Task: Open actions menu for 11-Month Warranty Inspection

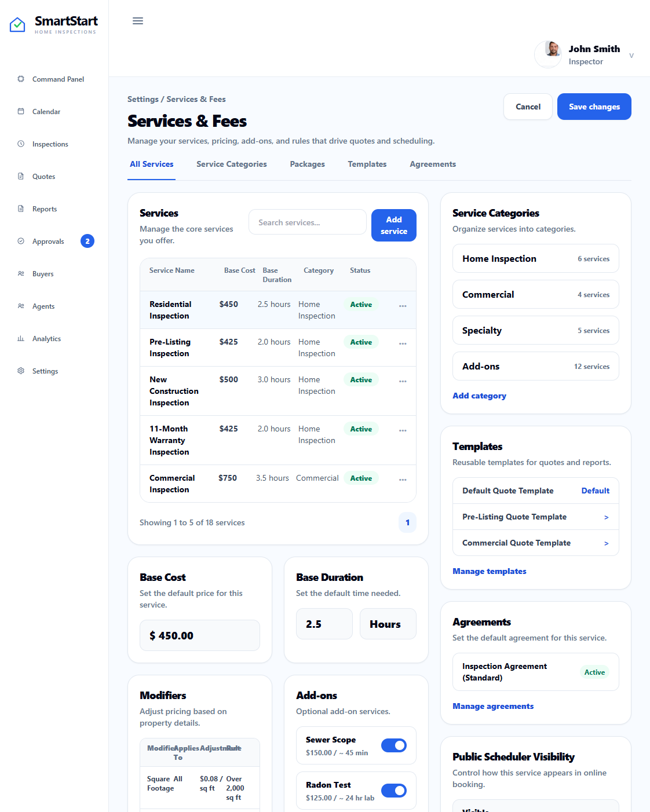Action: (x=403, y=430)
